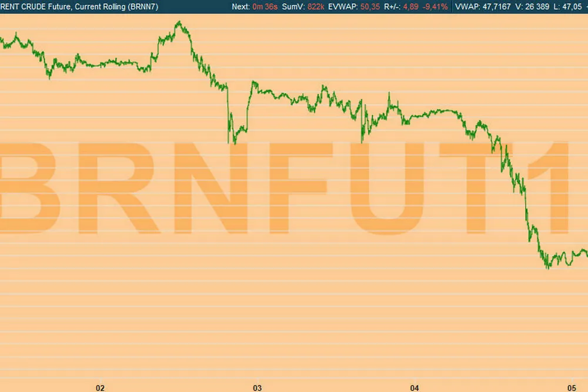588x392 pixels.
Task: Click the -9,41% change percentage
Action: tap(436, 6)
